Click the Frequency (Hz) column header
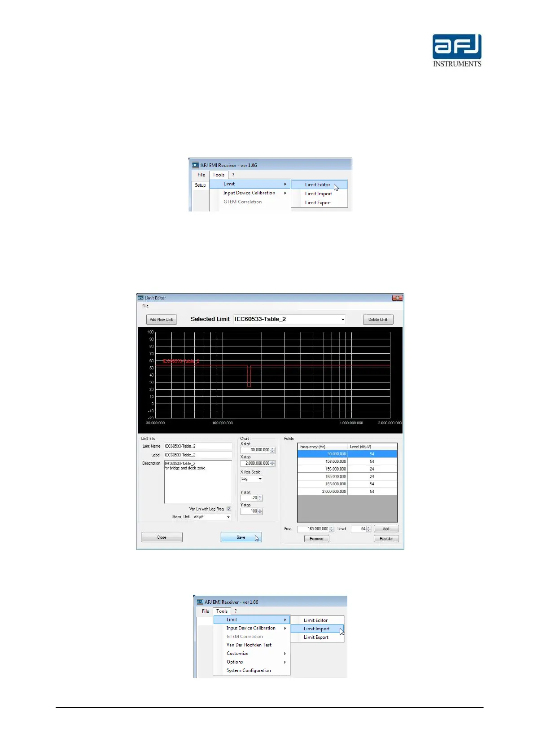Viewport: 534px width, 756px height. (x=323, y=447)
